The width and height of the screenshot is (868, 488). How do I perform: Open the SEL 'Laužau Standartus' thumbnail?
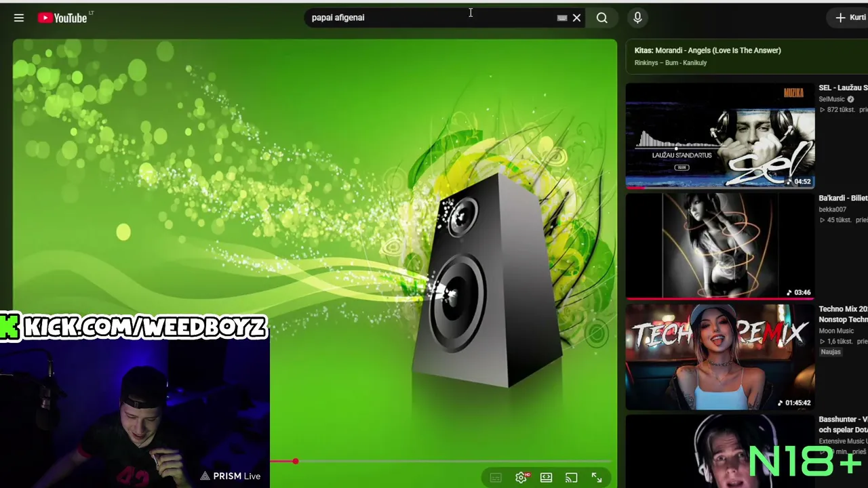click(720, 136)
